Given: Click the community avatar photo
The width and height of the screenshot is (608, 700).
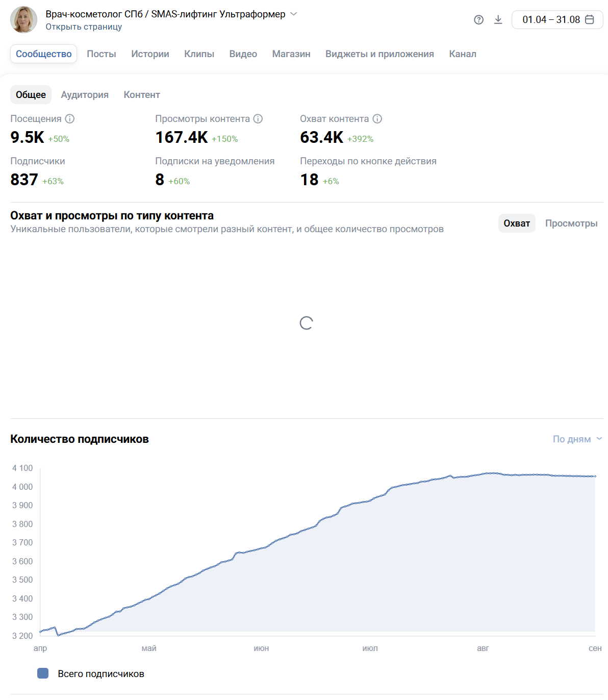Looking at the screenshot, I should point(24,20).
